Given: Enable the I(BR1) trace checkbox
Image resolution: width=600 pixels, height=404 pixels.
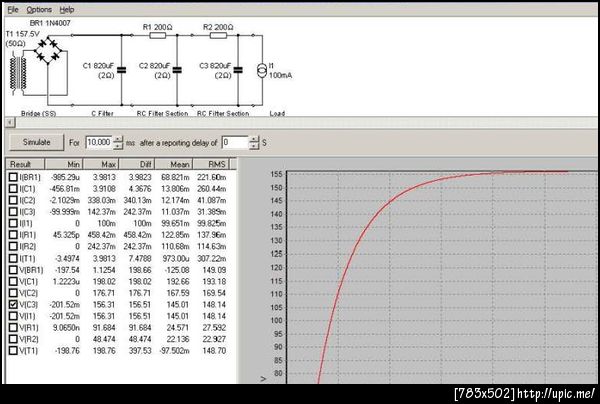Looking at the screenshot, I should 13,177.
